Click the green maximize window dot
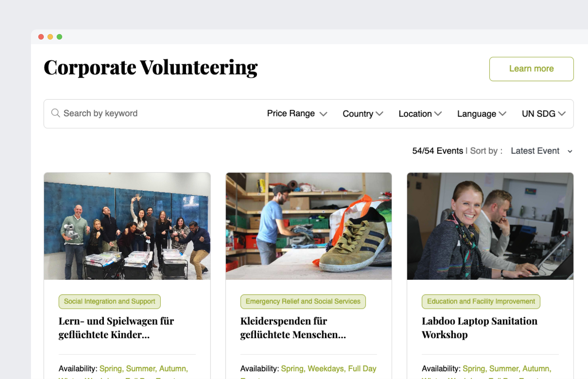 pyautogui.click(x=59, y=37)
